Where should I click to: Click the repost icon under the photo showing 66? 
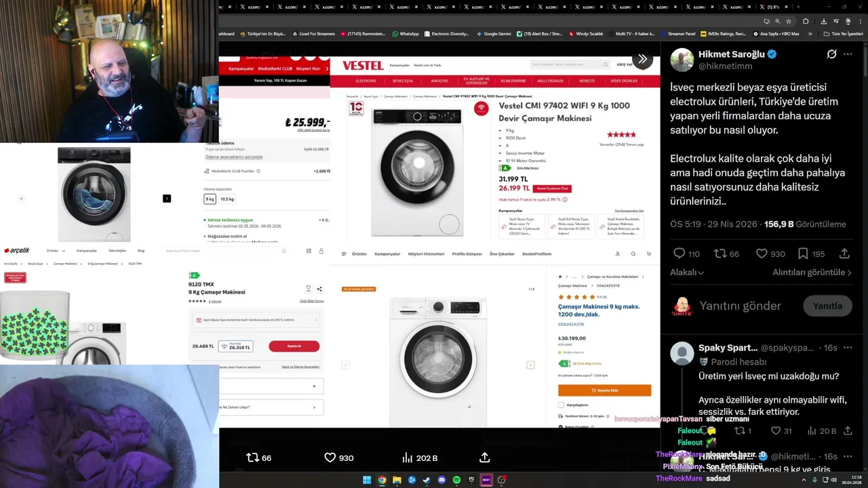click(252, 457)
